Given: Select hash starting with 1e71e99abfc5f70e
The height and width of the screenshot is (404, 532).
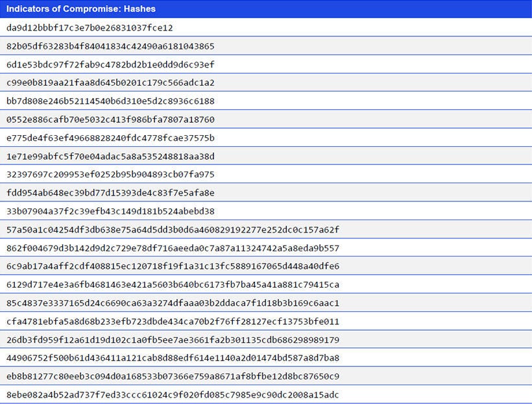Looking at the screenshot, I should coord(110,157).
